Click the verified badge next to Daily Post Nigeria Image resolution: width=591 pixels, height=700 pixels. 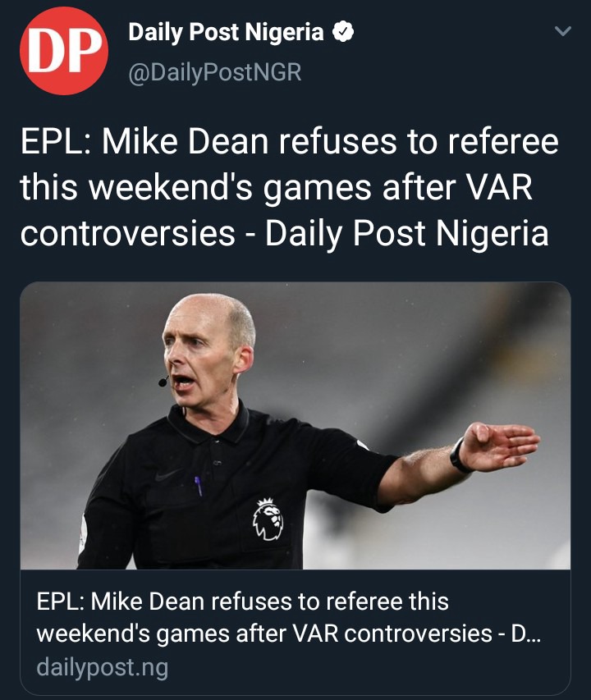click(x=343, y=32)
